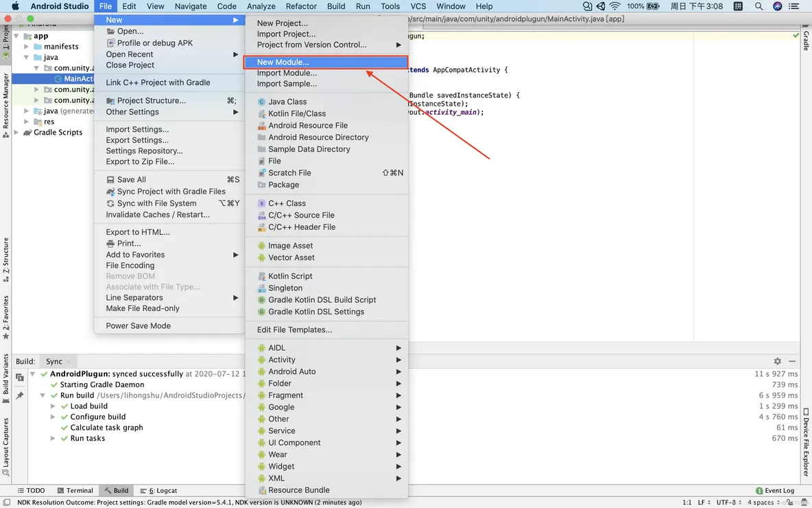Screen dimensions: 812x508
Task: Choose Invalidate Caches / Restart...
Action: 158,215
